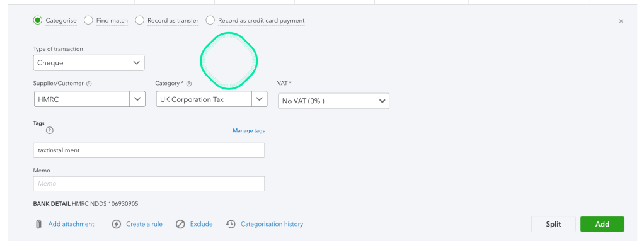
Task: Click the Tags input field
Action: pyautogui.click(x=149, y=150)
